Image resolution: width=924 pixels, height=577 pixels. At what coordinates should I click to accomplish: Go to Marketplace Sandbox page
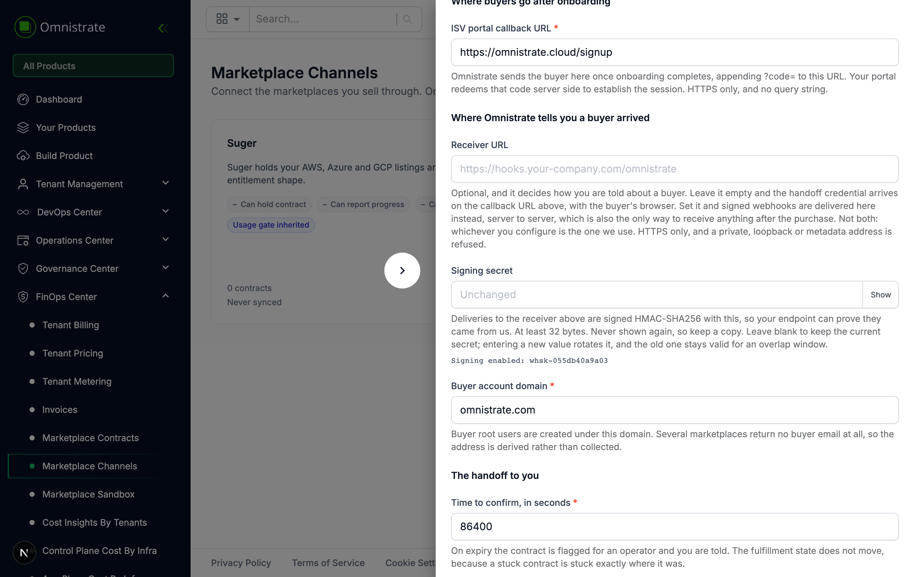(x=88, y=494)
